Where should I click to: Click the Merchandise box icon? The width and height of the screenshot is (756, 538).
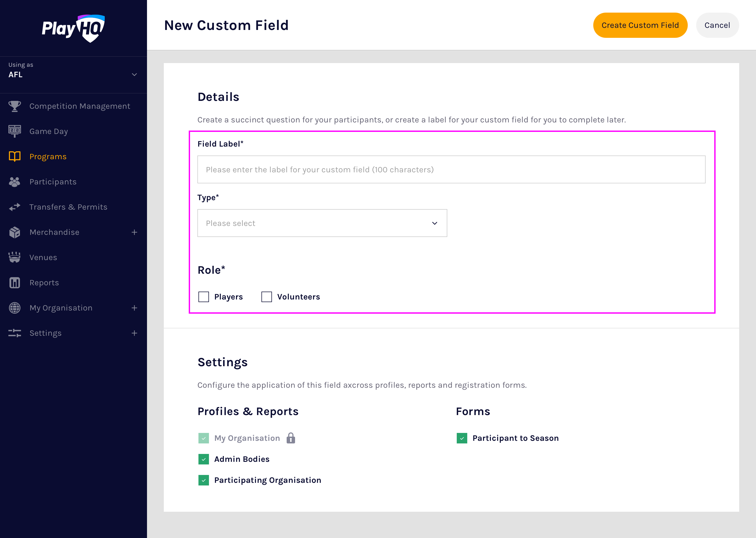point(14,232)
